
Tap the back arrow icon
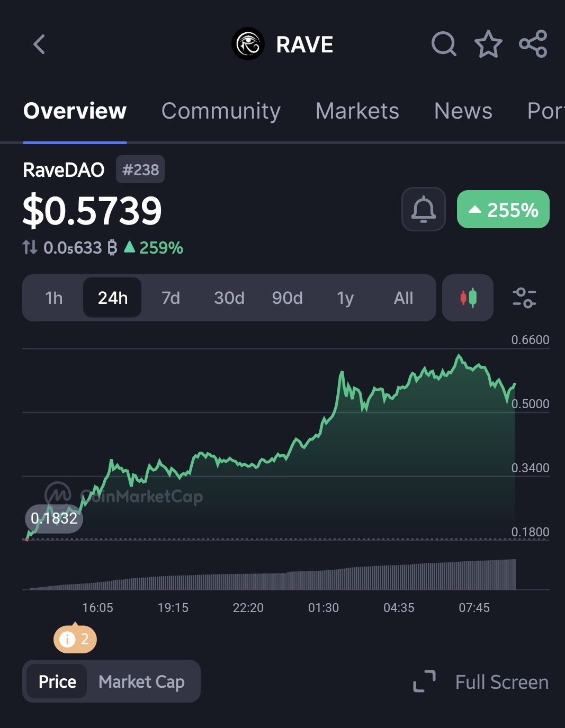pyautogui.click(x=39, y=44)
